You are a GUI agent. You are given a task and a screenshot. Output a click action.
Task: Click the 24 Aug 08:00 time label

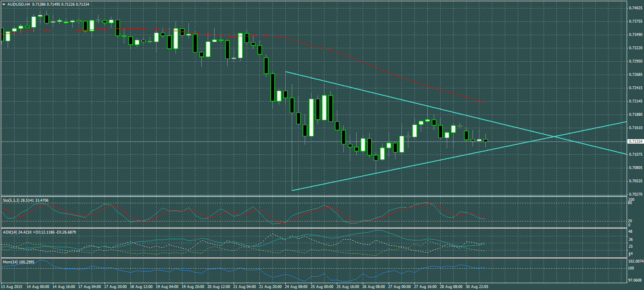tap(296, 287)
